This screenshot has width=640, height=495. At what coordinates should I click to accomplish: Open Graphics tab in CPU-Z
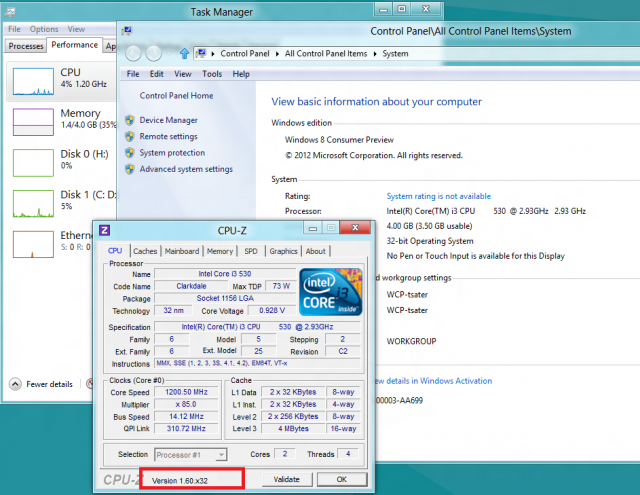click(283, 251)
